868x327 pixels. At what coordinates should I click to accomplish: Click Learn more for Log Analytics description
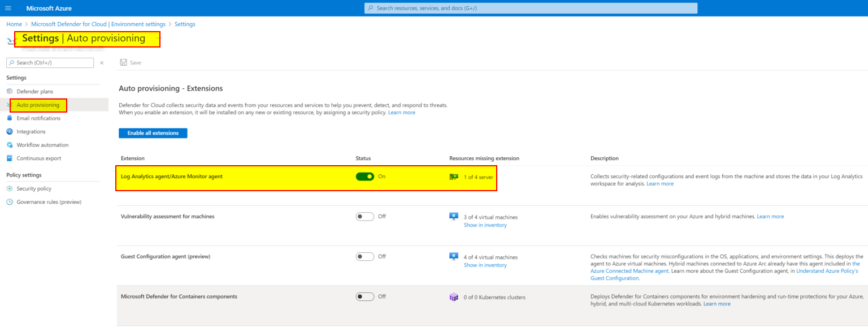click(x=660, y=184)
